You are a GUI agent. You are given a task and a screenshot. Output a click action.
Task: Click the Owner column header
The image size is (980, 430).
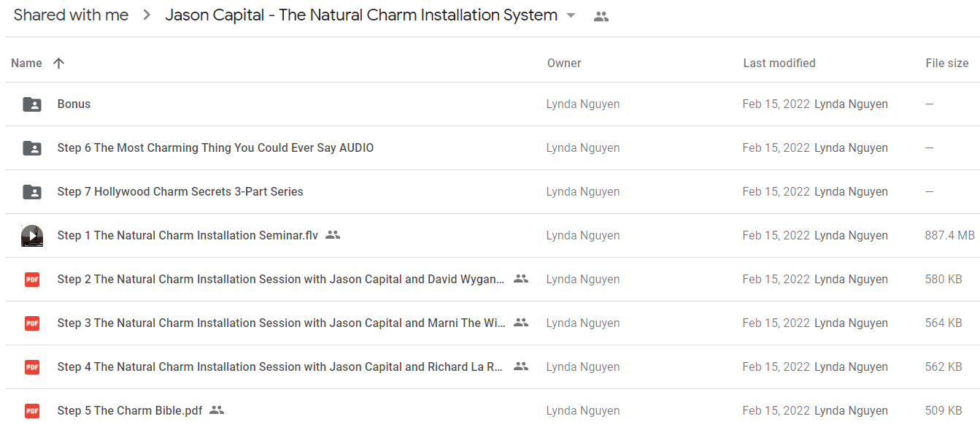[x=564, y=64]
